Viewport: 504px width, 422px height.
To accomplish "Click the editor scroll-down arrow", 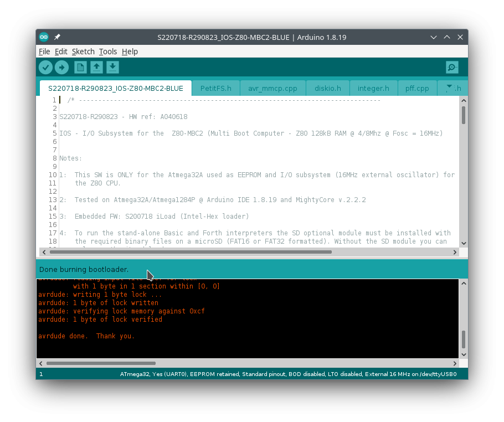I will point(464,243).
